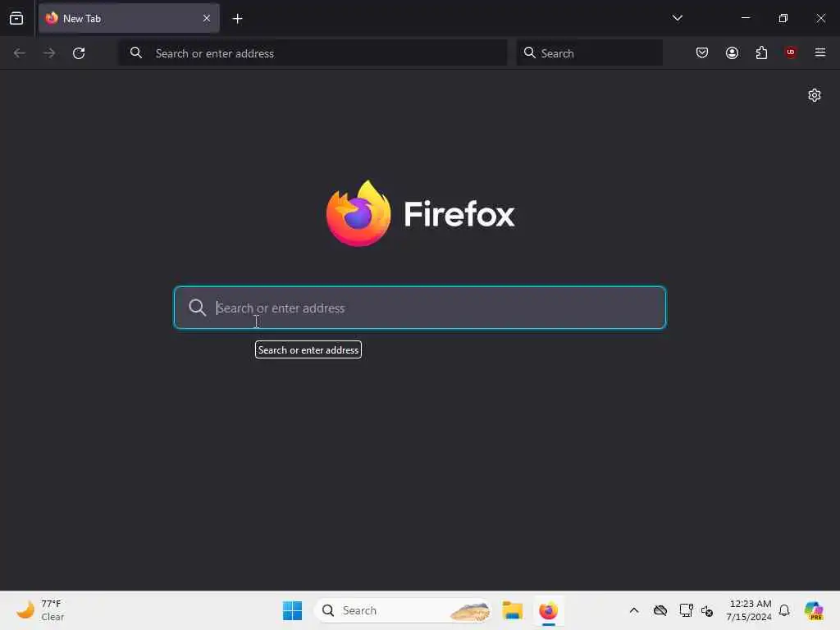This screenshot has width=840, height=630.
Task: Restore down the Firefox window
Action: pyautogui.click(x=783, y=18)
